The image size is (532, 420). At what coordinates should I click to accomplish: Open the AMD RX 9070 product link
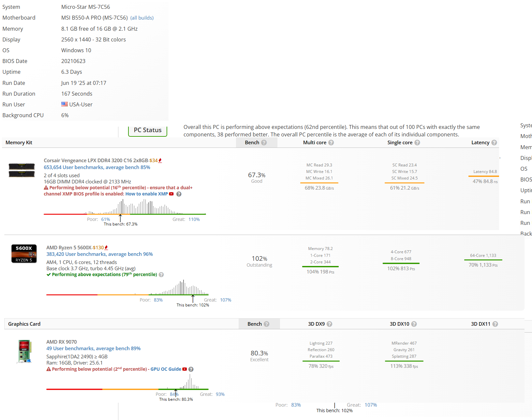tap(62, 342)
